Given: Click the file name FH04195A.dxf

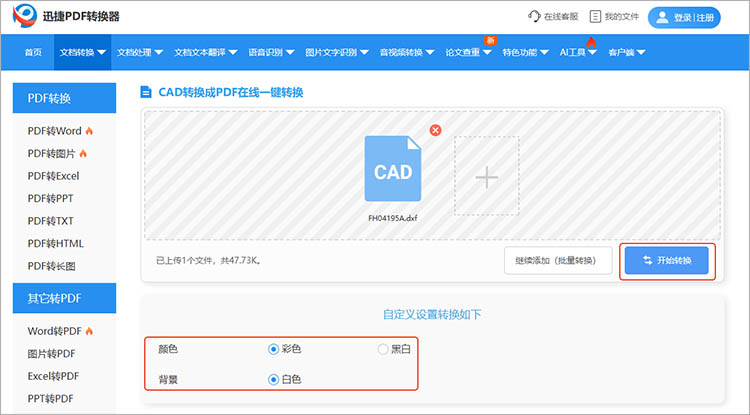Looking at the screenshot, I should pyautogui.click(x=393, y=218).
